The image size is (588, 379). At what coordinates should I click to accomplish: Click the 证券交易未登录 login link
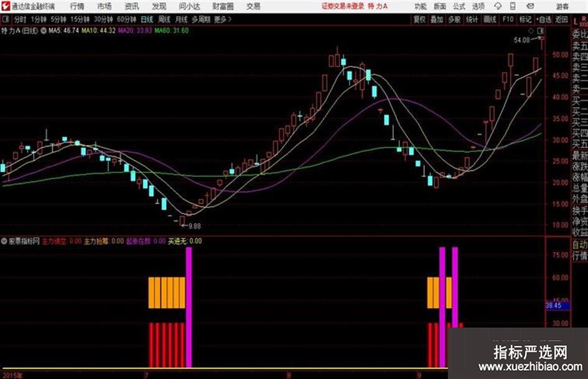[x=343, y=6]
